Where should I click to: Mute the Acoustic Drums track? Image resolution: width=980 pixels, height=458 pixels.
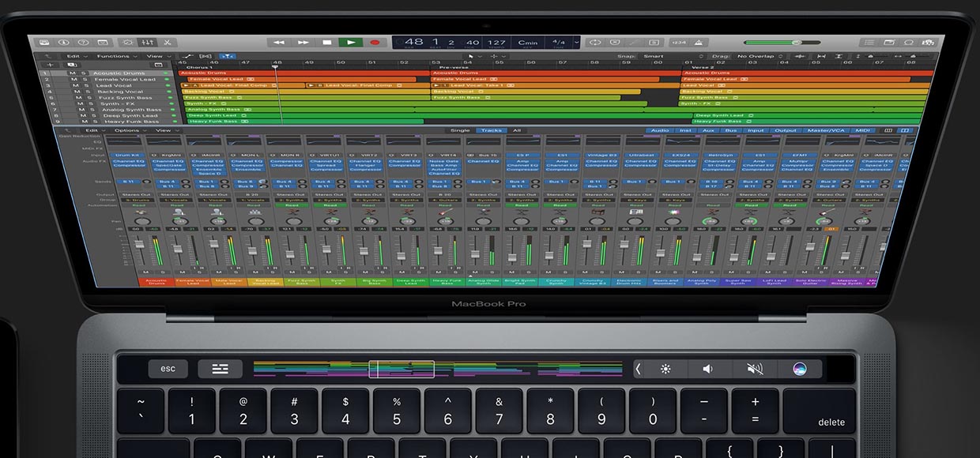73,73
